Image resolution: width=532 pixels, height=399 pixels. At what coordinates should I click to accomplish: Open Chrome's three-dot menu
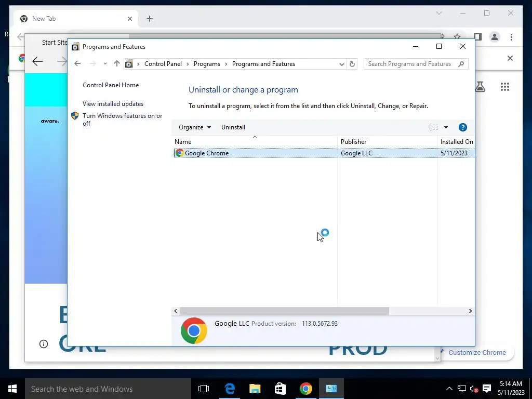click(511, 37)
